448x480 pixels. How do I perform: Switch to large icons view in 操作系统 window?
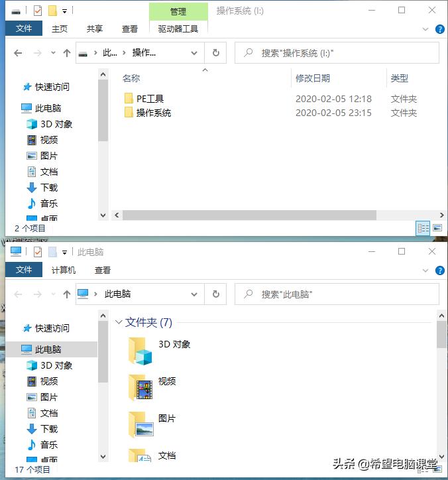437,228
